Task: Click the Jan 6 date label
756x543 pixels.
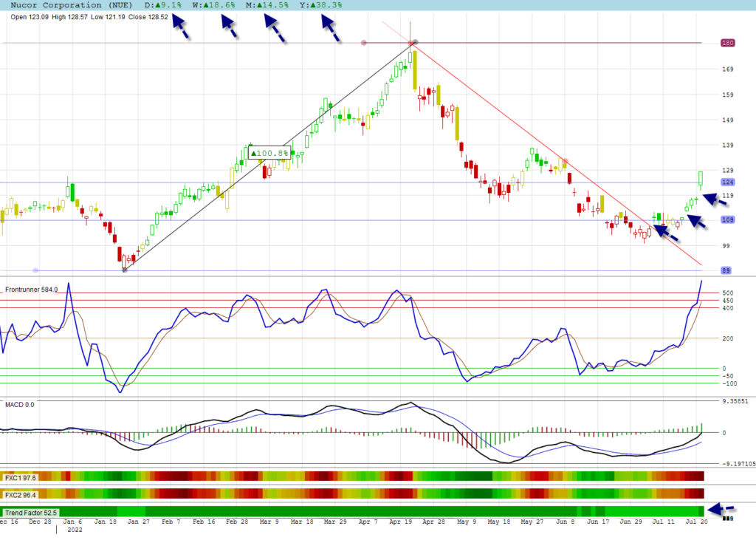Action: 73,522
